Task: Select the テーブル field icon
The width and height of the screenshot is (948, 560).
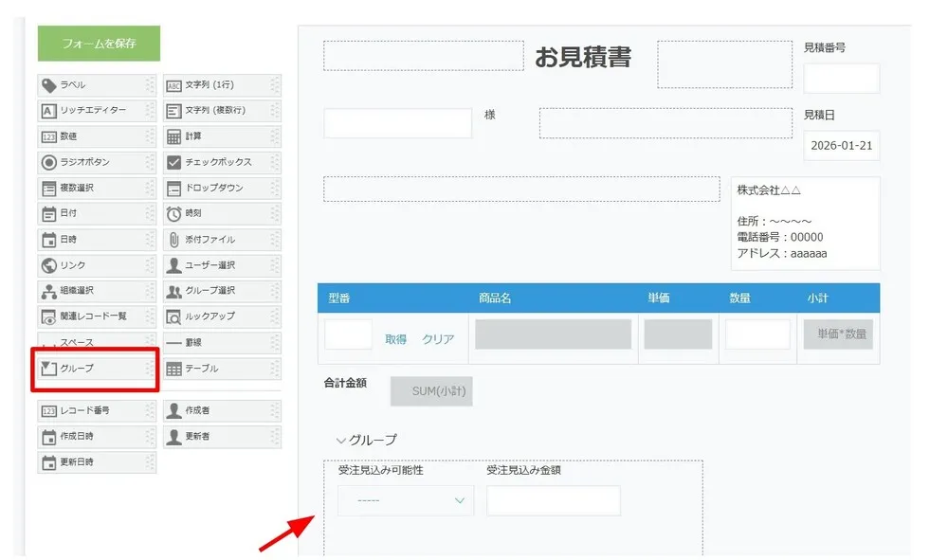Action: 174,369
